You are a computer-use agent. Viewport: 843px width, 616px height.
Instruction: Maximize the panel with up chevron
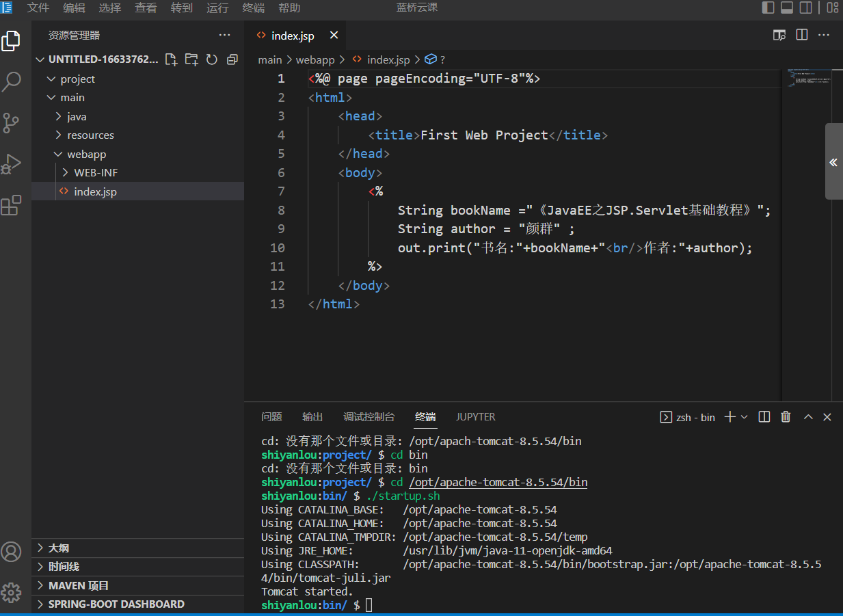(808, 417)
